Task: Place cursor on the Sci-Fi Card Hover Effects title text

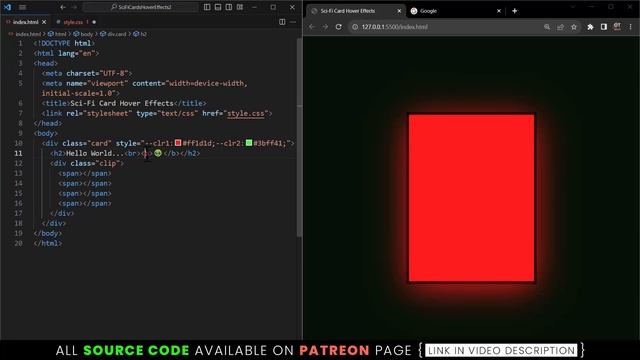Action: 122,103
